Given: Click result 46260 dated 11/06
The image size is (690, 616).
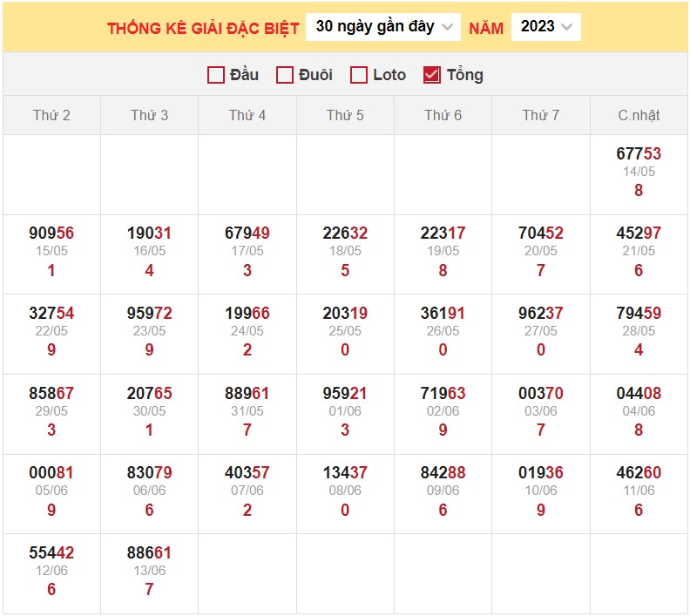Looking at the screenshot, I should (x=639, y=473).
